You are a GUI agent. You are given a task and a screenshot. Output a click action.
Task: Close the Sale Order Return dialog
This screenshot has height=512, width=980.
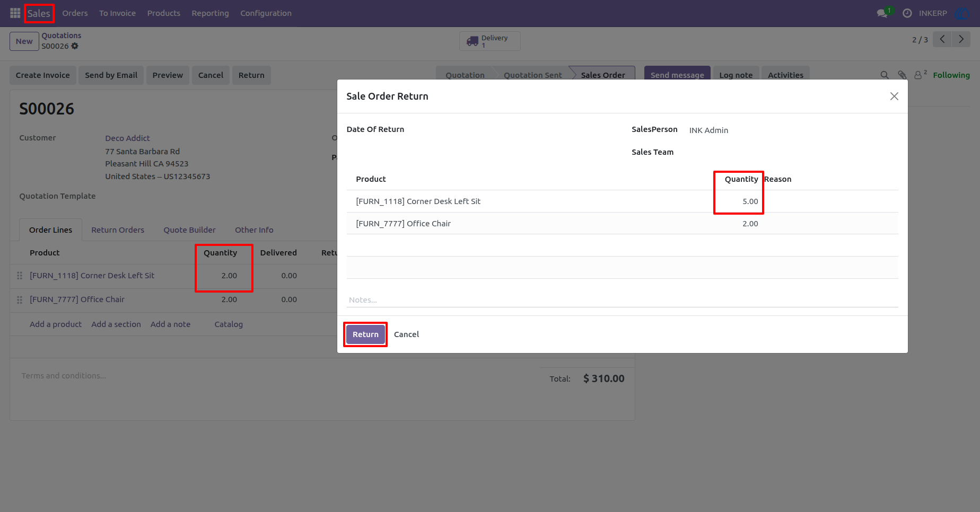(894, 96)
